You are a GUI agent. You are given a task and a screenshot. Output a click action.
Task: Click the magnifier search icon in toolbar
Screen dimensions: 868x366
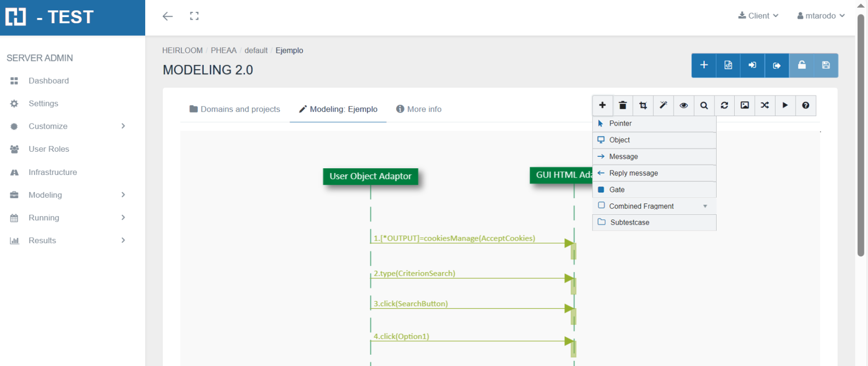click(x=704, y=105)
